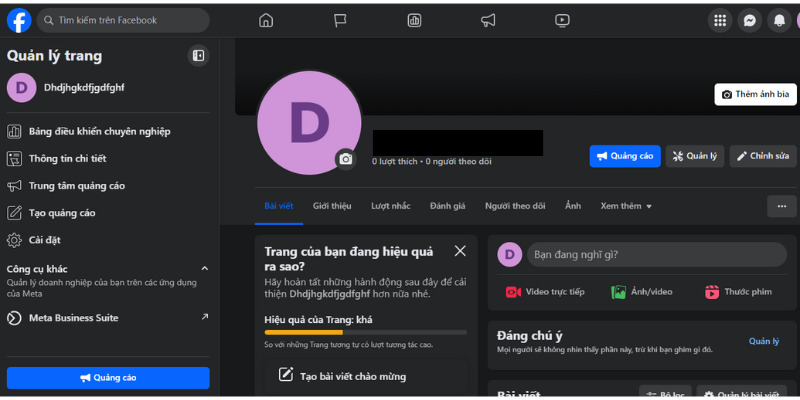Click the camera icon on profile picture
The image size is (800, 400).
tap(346, 159)
